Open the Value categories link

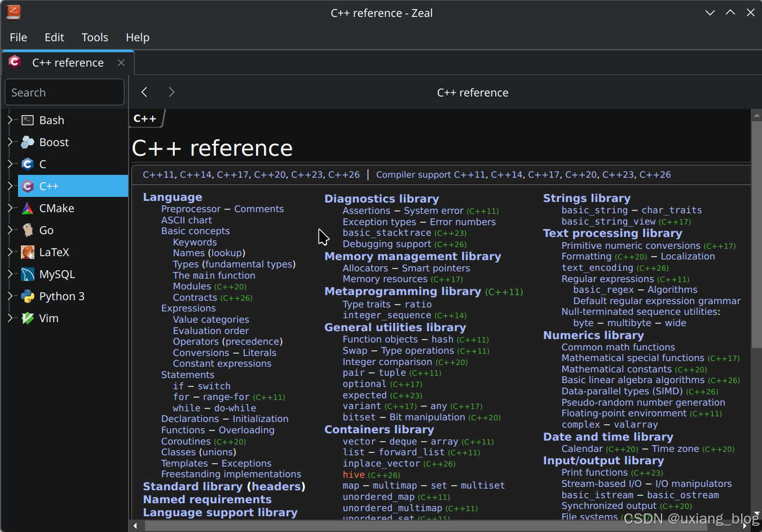211,319
